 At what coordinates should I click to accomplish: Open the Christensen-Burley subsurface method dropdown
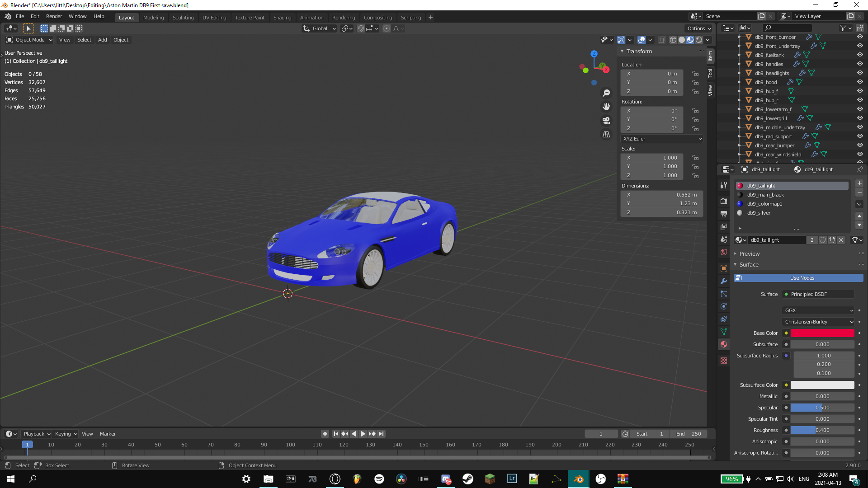(818, 322)
